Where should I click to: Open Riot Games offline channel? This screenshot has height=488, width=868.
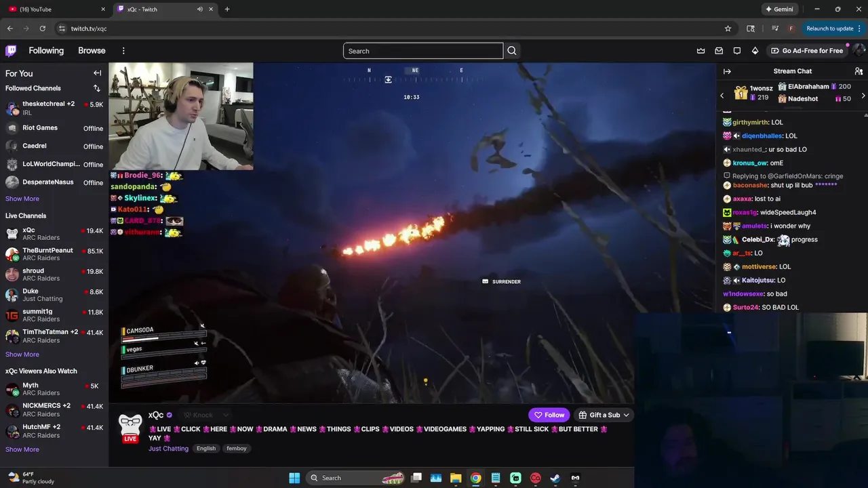(54, 128)
